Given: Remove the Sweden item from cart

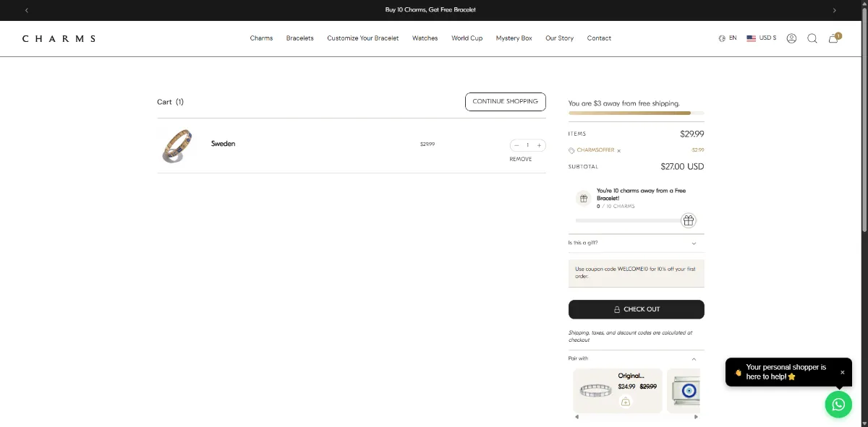Looking at the screenshot, I should 521,159.
